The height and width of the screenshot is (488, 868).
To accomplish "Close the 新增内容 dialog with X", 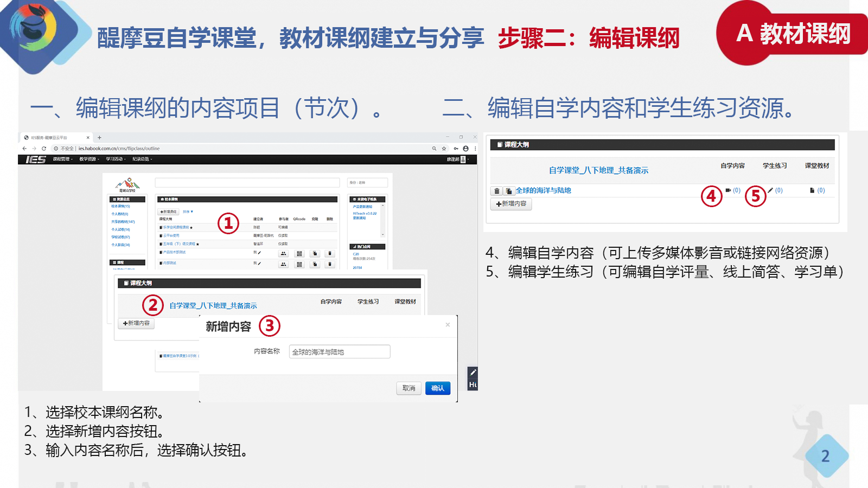I will (448, 325).
